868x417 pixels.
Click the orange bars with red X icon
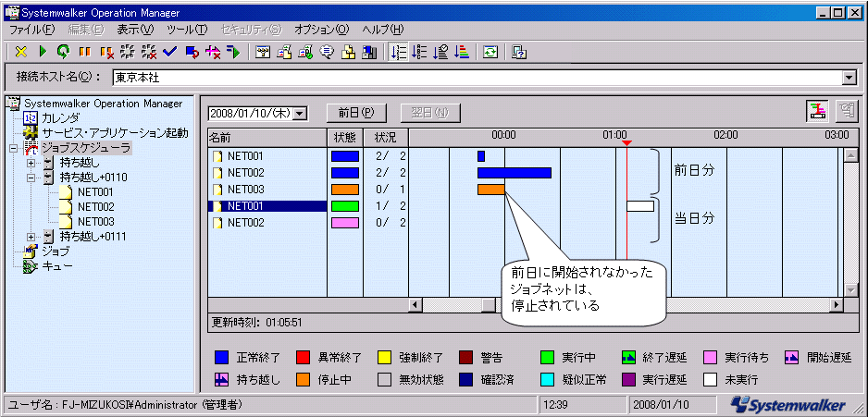(106, 52)
